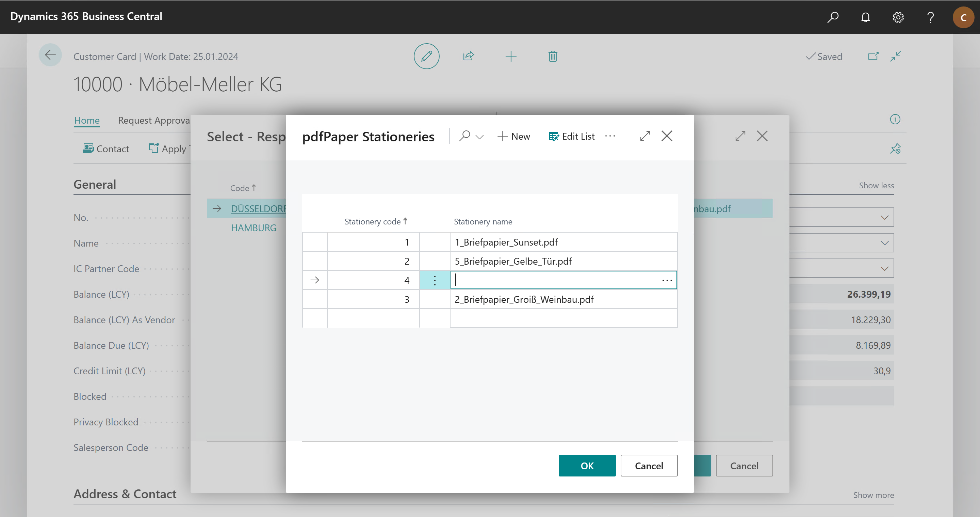This screenshot has height=517, width=980.
Task: Confirm with OK in pdfPaper Stationeries
Action: point(587,466)
